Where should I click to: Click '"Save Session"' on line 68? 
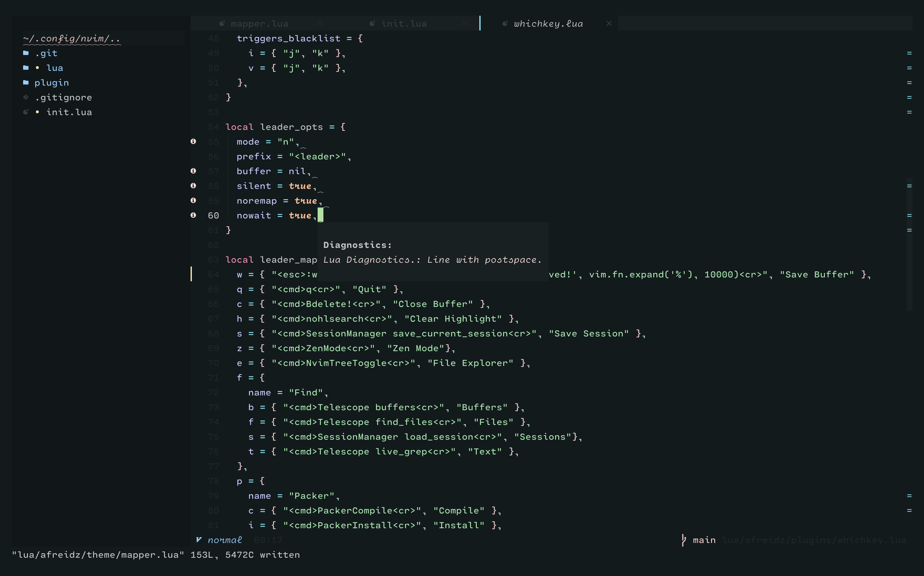coord(589,334)
